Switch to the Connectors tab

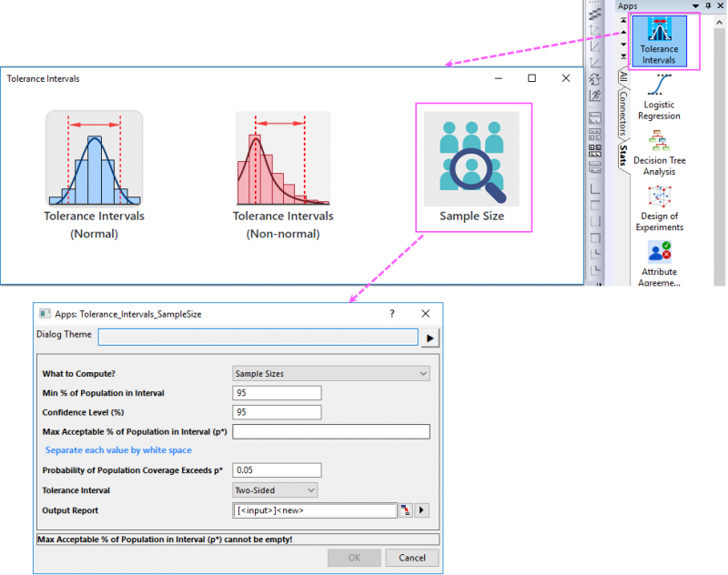[x=622, y=111]
